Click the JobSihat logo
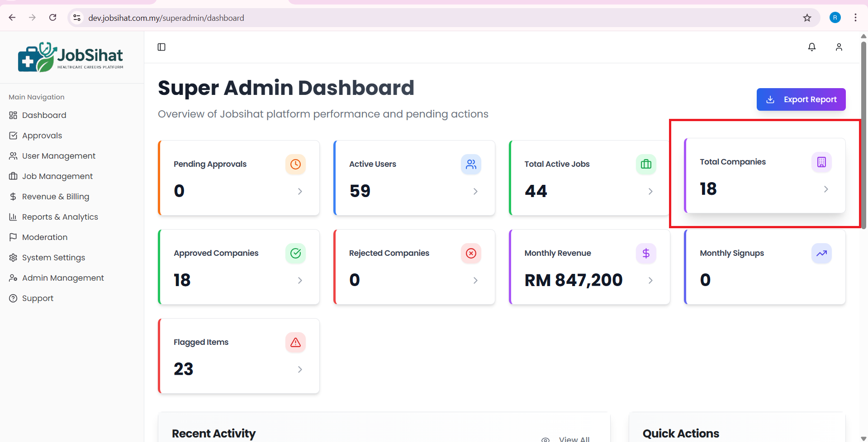Image resolution: width=868 pixels, height=442 pixels. [x=71, y=57]
